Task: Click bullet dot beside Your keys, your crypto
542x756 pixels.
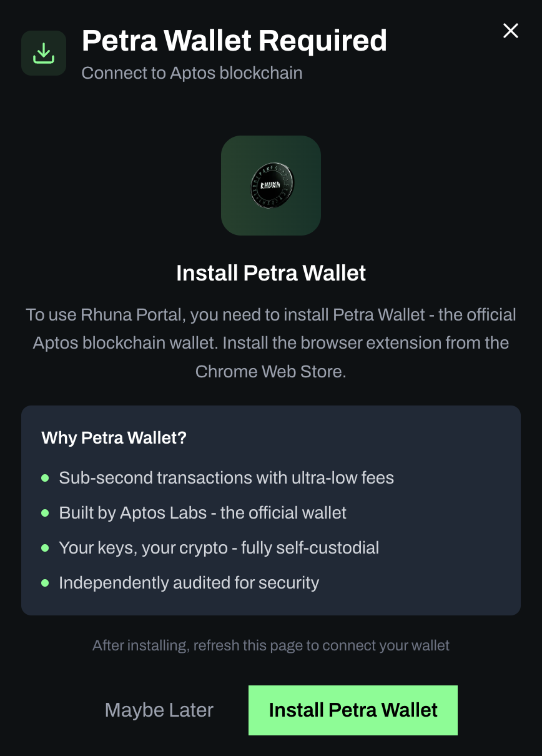Action: point(45,548)
